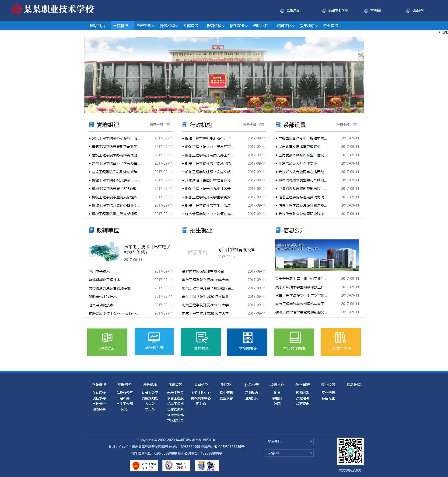Viewport: 448px width, 477px height.
Task: Click the WeChat QR code image
Action: click(x=350, y=451)
